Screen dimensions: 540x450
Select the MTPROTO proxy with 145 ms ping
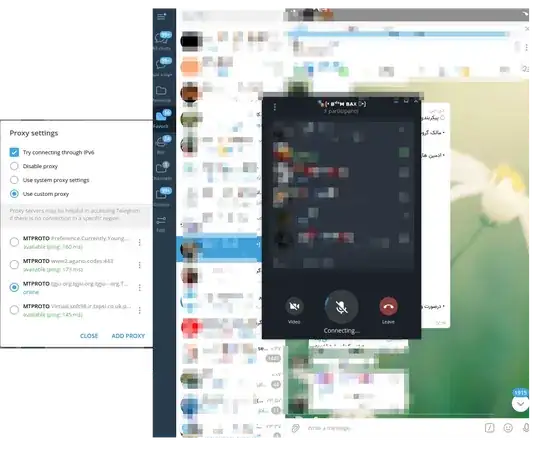tap(14, 310)
